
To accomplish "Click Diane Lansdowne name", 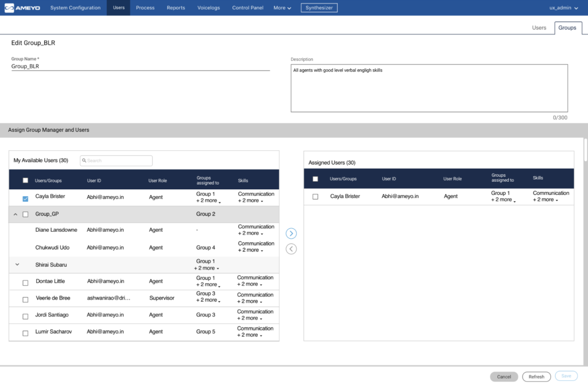I will (56, 230).
